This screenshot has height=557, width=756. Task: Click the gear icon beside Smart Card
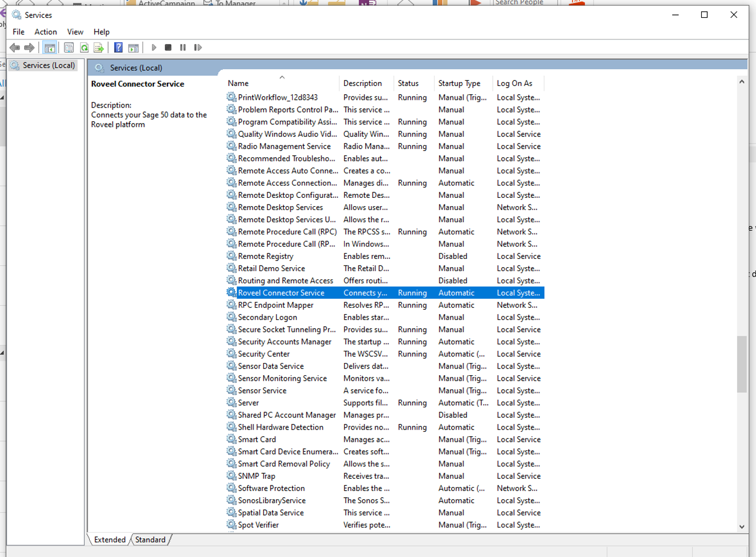pos(231,439)
